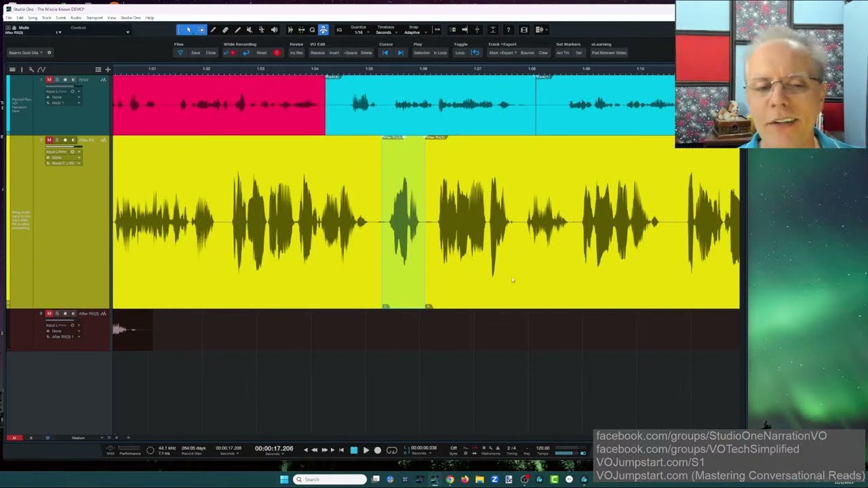
Task: Select the Listen (speaker) tool
Action: pos(274,30)
